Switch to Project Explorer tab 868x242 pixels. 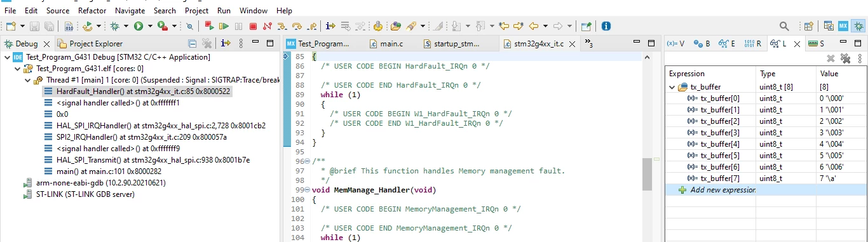coord(91,44)
